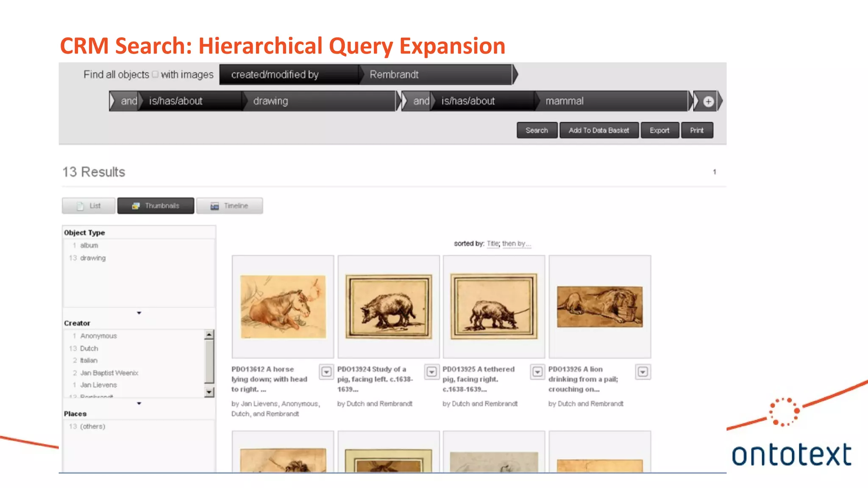Screen dimensions: 868x488
Task: Expand Object Type facet arrow
Action: click(139, 313)
